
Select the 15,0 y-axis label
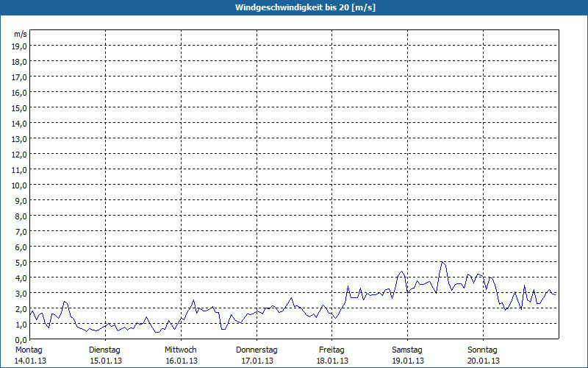click(19, 108)
